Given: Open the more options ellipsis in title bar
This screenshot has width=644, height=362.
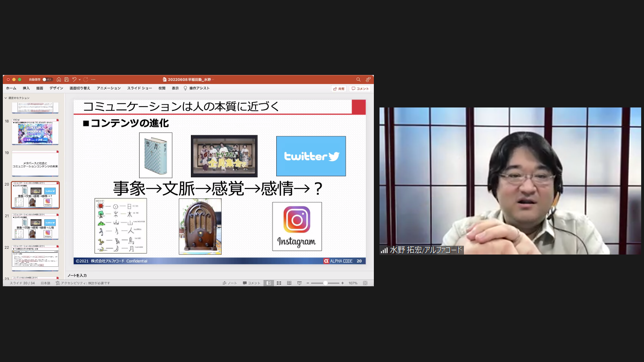Looking at the screenshot, I should pyautogui.click(x=93, y=80).
